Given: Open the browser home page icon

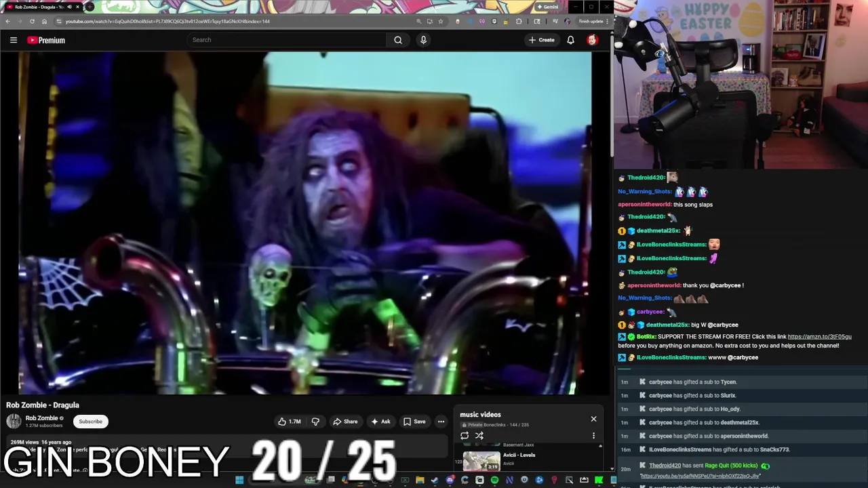Looking at the screenshot, I should [44, 21].
